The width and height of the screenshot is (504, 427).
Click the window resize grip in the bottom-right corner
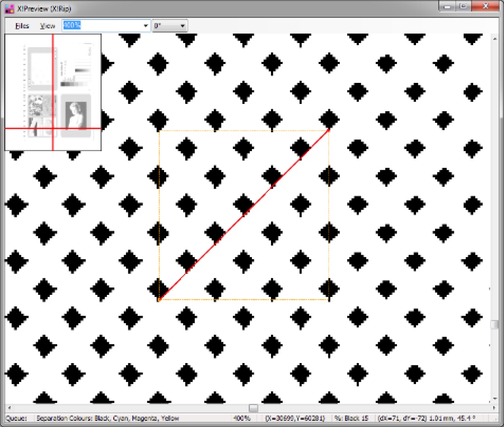tap(497, 419)
